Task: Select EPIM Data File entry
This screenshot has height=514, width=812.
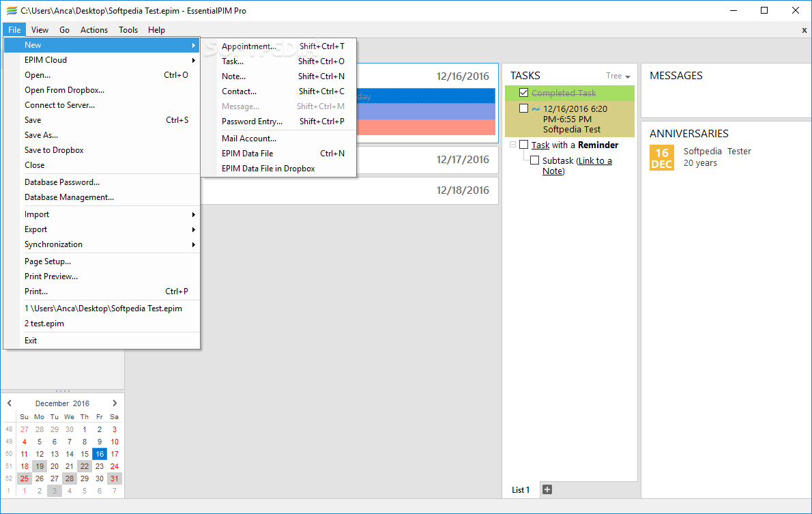Action: click(x=279, y=154)
